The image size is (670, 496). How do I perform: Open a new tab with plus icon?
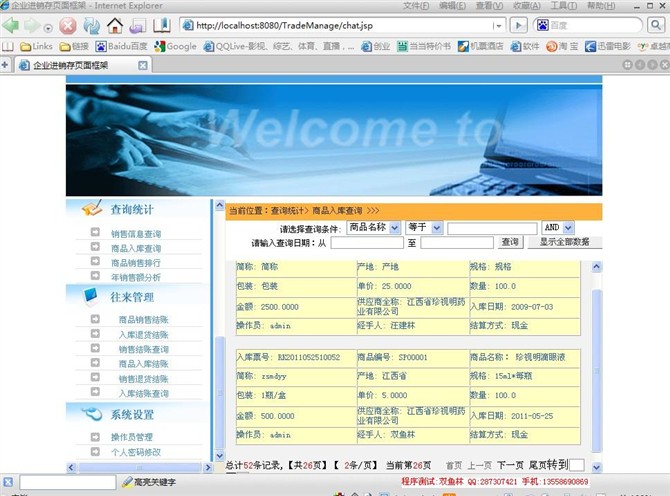click(x=5, y=65)
